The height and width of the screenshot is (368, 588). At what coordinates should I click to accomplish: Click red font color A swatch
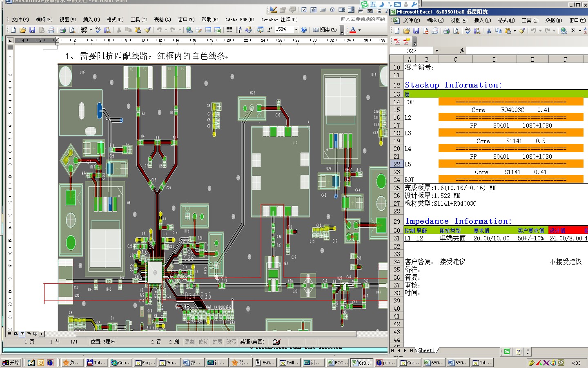[353, 30]
